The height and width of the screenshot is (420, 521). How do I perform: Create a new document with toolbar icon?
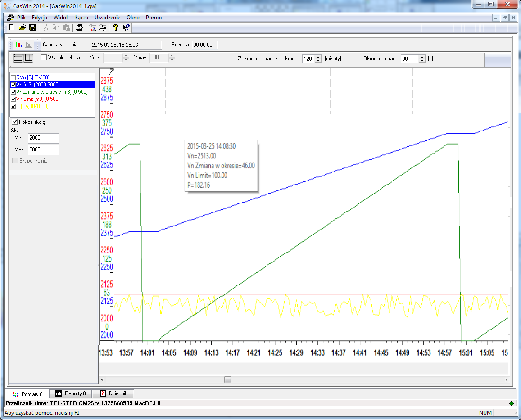(12, 27)
